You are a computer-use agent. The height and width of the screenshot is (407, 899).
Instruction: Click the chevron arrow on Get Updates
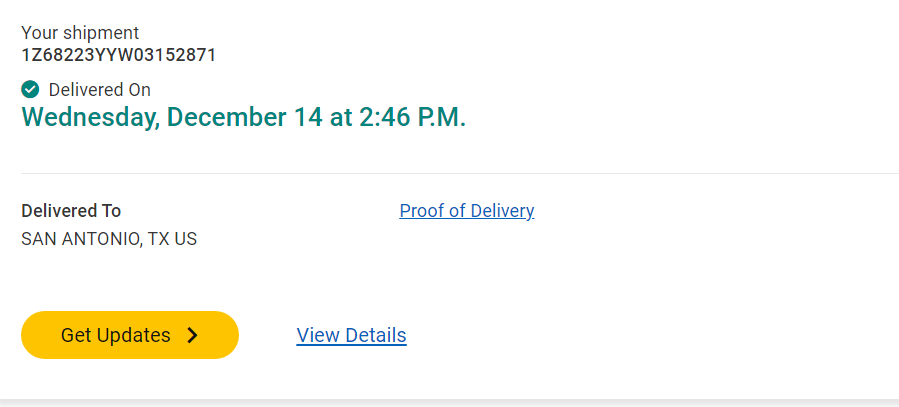coord(193,336)
